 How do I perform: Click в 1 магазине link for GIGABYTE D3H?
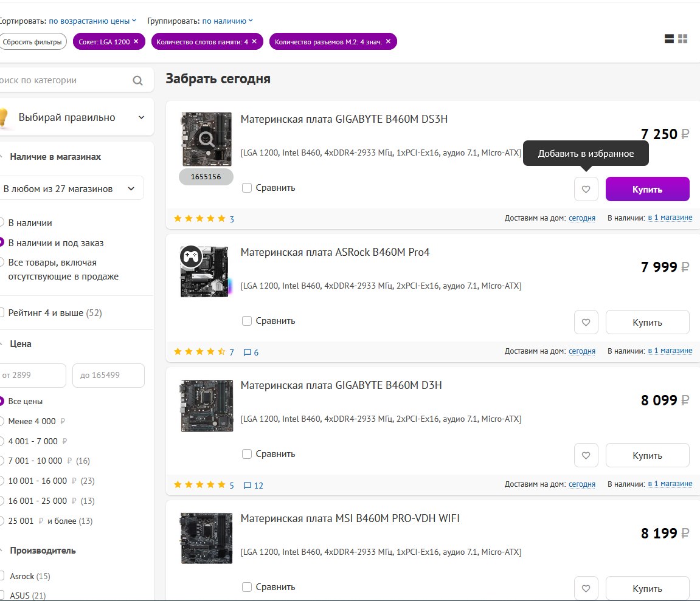670,484
